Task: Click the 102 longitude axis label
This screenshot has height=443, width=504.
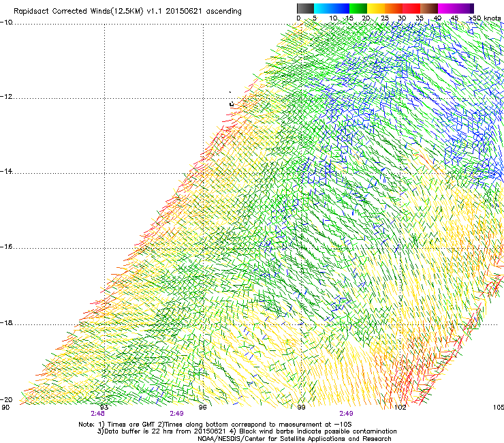Action: (x=400, y=408)
